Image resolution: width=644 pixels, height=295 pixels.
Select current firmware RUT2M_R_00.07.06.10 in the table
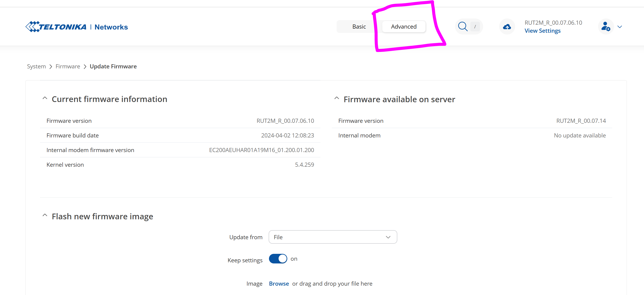pos(285,121)
